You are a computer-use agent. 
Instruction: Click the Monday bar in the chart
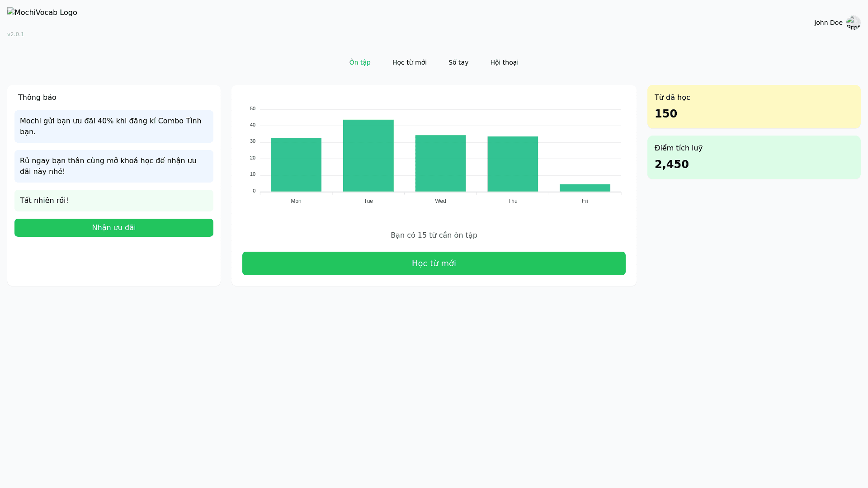pyautogui.click(x=296, y=165)
